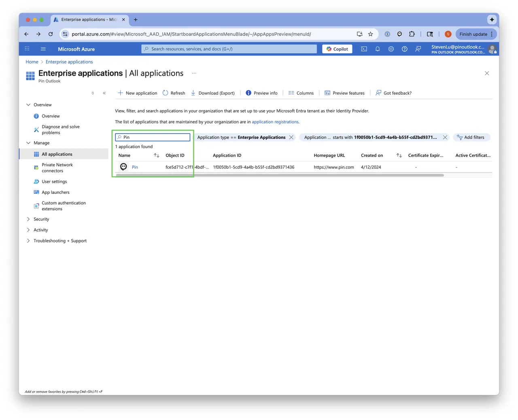Viewport: 518px width, 420px height.
Task: Collapse the Overview section in sidebar
Action: [x=28, y=105]
